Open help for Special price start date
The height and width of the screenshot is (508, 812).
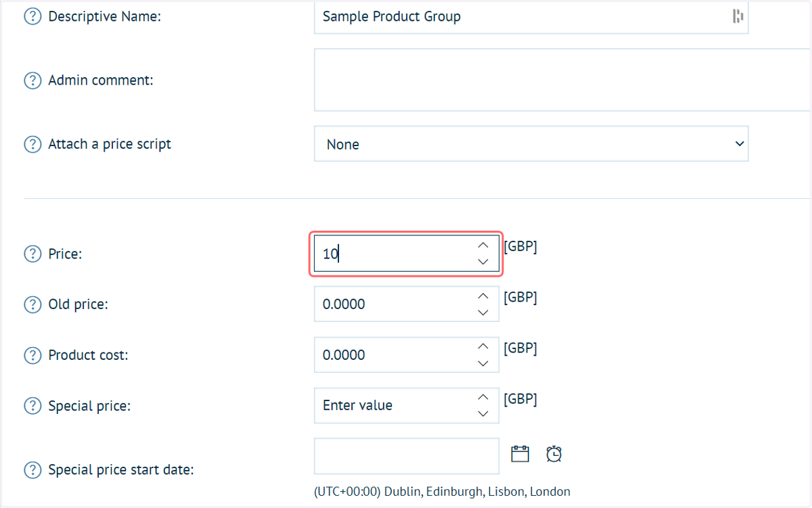click(x=32, y=469)
